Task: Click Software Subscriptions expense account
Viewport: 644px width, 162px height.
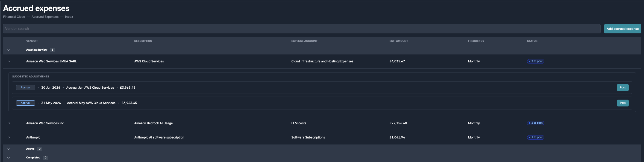Action: pyautogui.click(x=308, y=137)
